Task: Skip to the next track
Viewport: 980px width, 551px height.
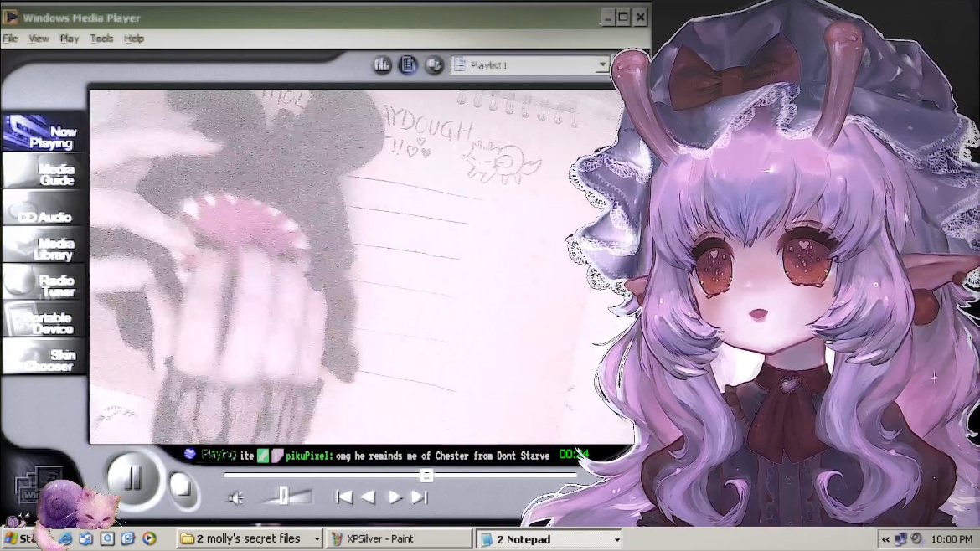Action: (420, 497)
